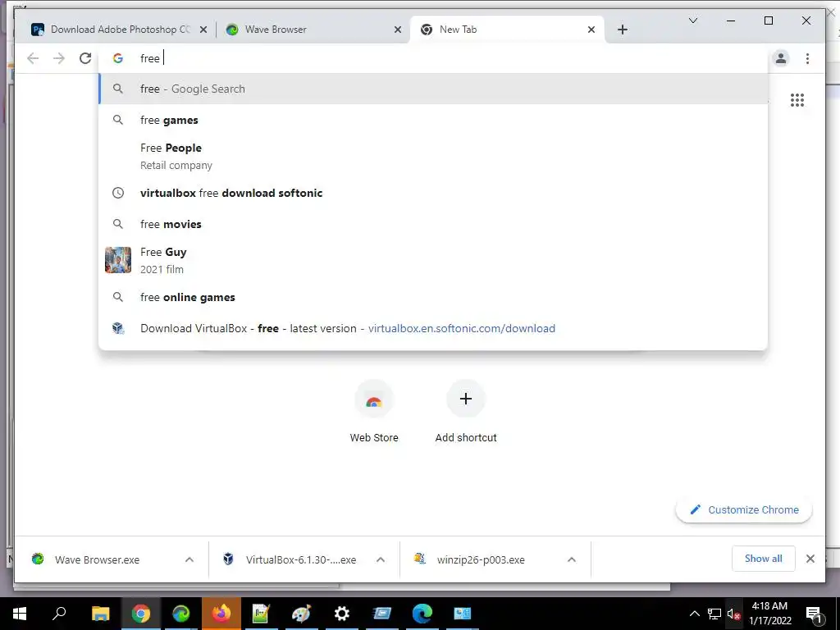Image resolution: width=840 pixels, height=630 pixels.
Task: Click the address bar containing 'free'
Action: point(433,58)
